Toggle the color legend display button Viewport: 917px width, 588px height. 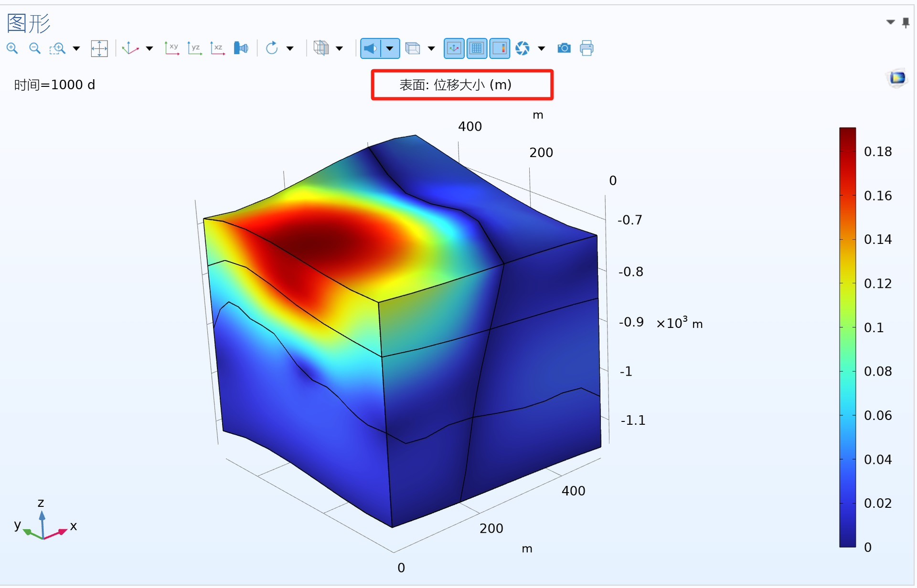tap(500, 48)
